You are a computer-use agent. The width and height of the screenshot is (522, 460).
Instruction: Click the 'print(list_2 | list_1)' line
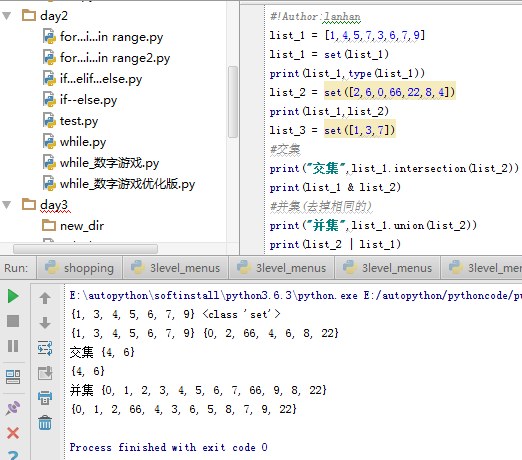[335, 244]
